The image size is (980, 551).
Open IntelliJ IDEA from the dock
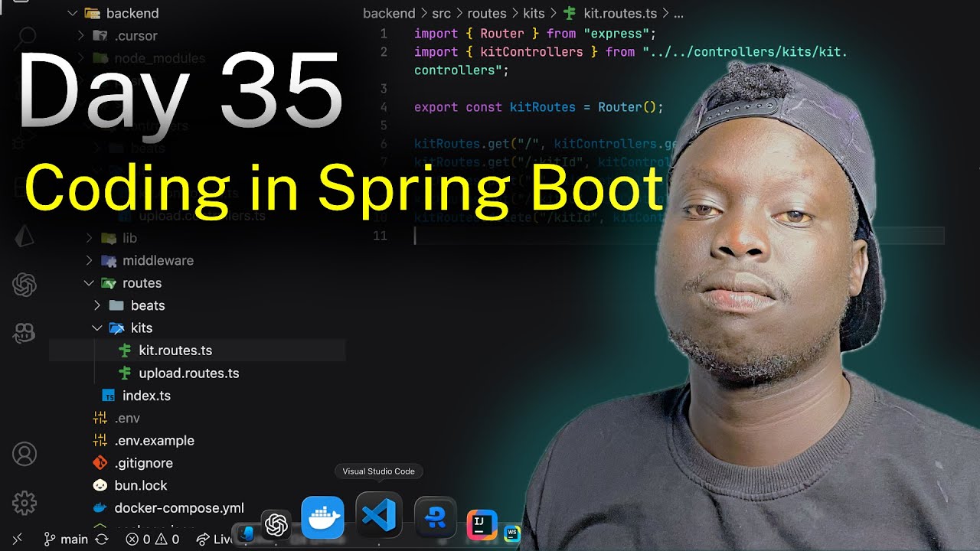tap(482, 526)
